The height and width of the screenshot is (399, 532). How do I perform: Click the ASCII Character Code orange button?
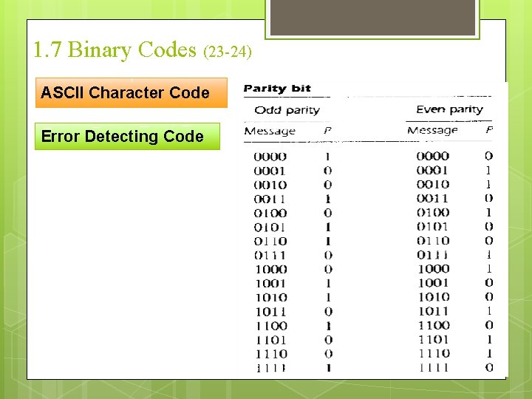coord(132,92)
